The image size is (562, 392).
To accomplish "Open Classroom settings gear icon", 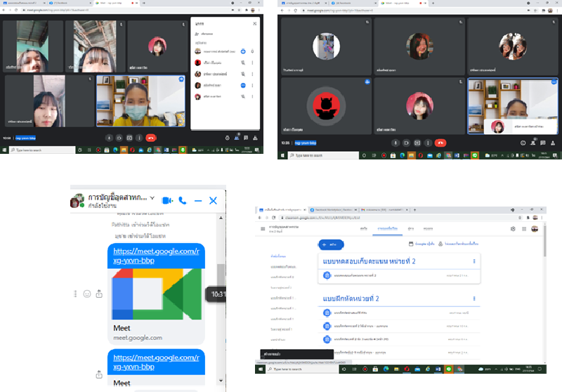I will pyautogui.click(x=513, y=228).
